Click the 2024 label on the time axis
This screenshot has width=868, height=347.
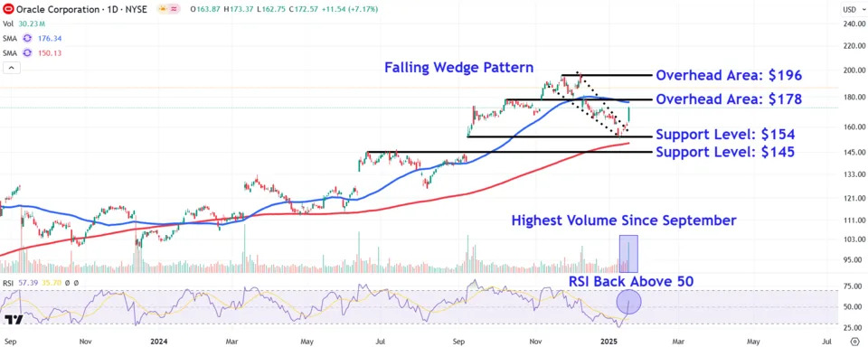159,341
